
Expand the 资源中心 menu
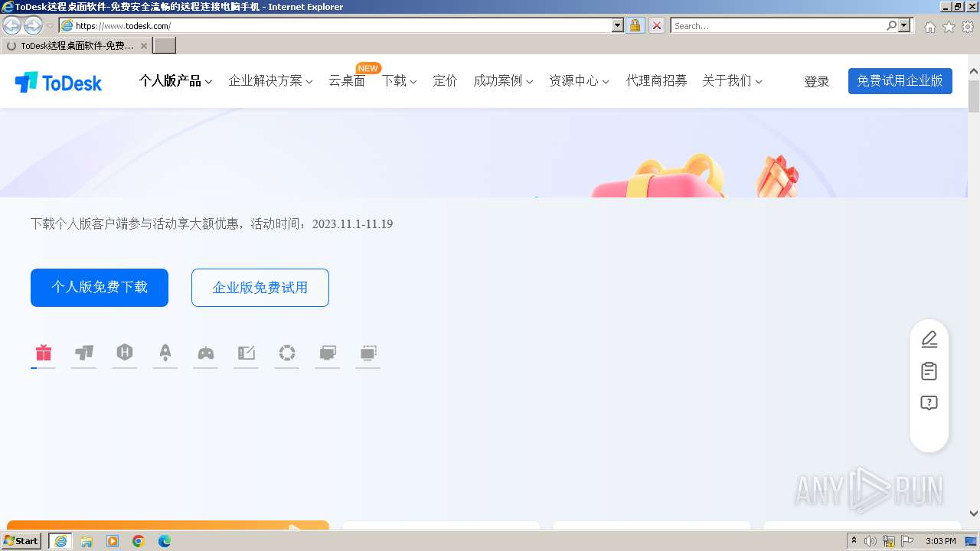(x=579, y=80)
